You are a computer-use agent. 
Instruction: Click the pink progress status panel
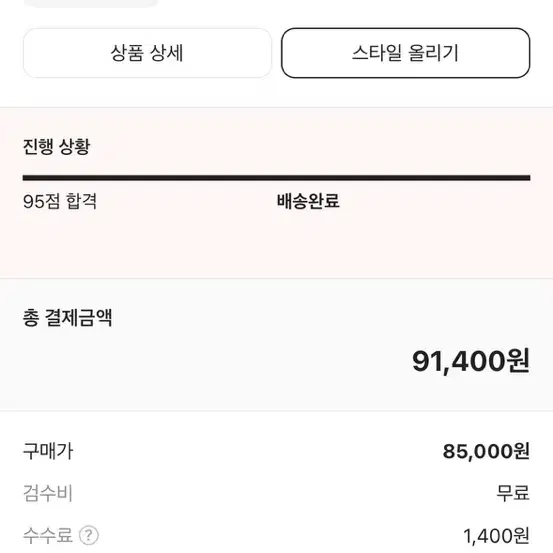[276, 193]
